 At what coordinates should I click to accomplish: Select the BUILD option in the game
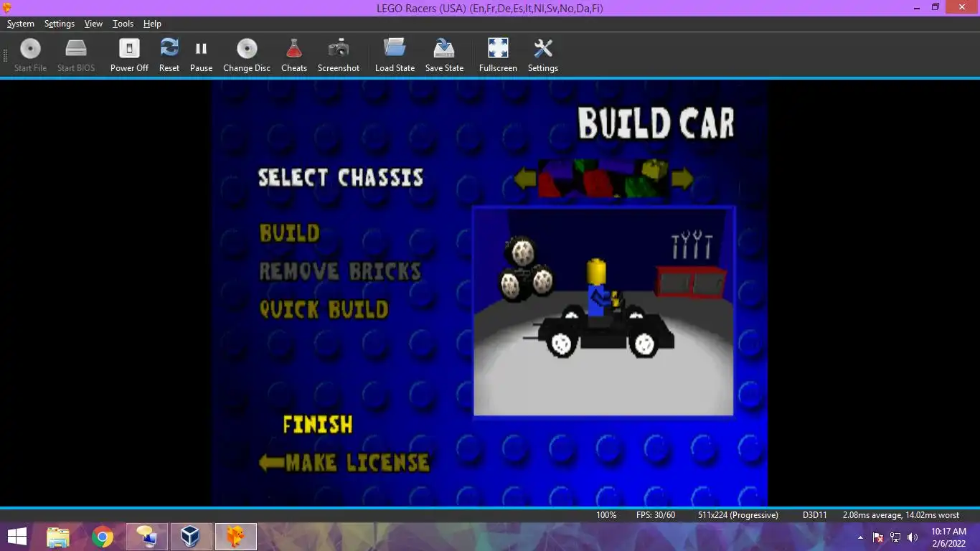[x=290, y=233]
